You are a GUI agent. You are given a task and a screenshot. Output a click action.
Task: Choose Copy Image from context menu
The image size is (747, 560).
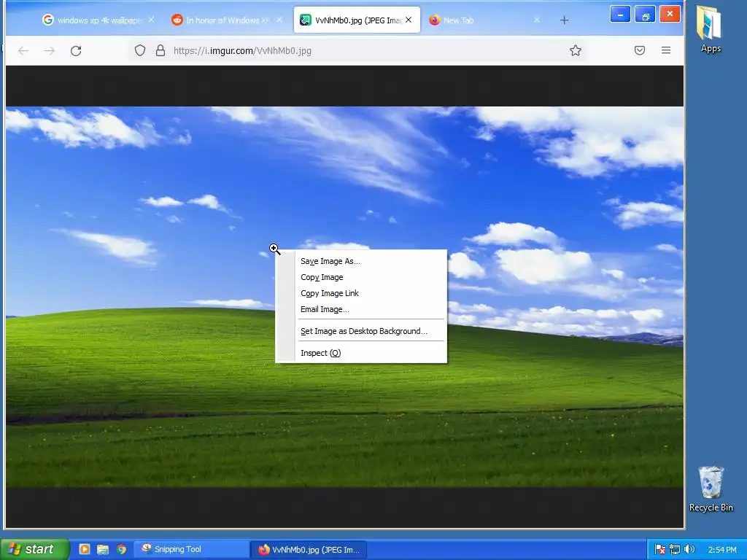tap(361, 277)
